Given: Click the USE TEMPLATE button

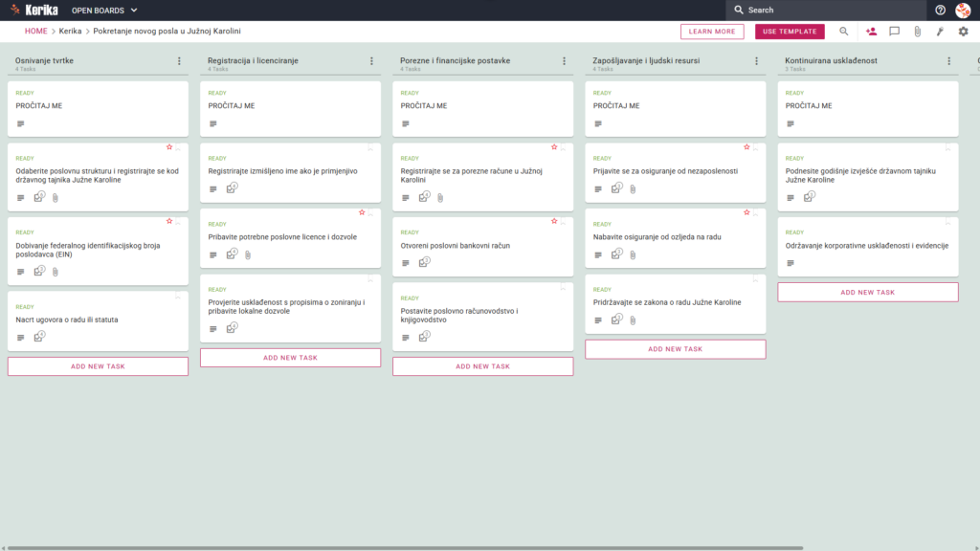Looking at the screenshot, I should [790, 32].
